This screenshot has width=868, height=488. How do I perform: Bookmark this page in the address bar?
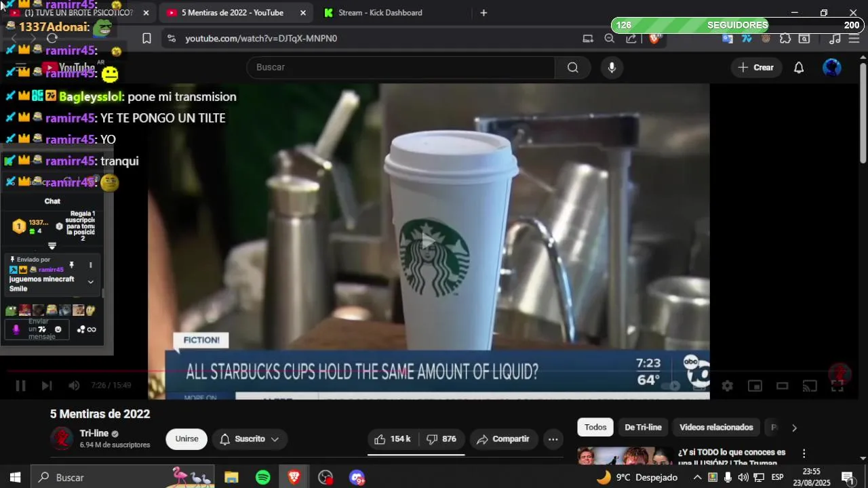(146, 39)
